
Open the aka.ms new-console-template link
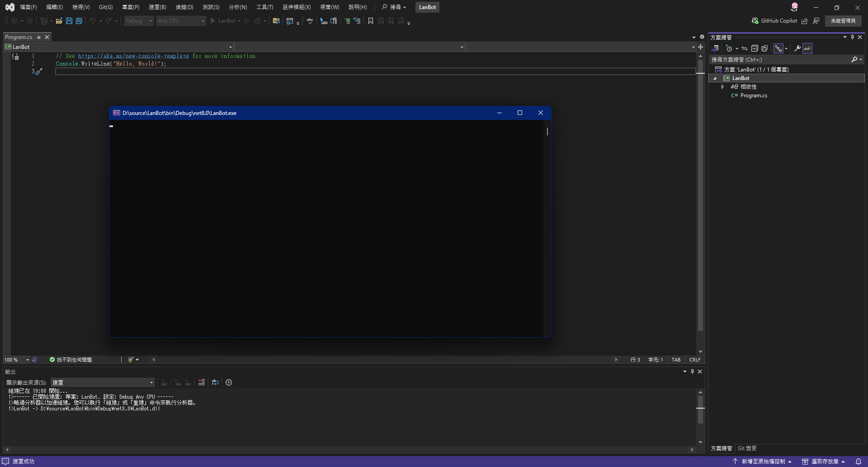pos(133,56)
